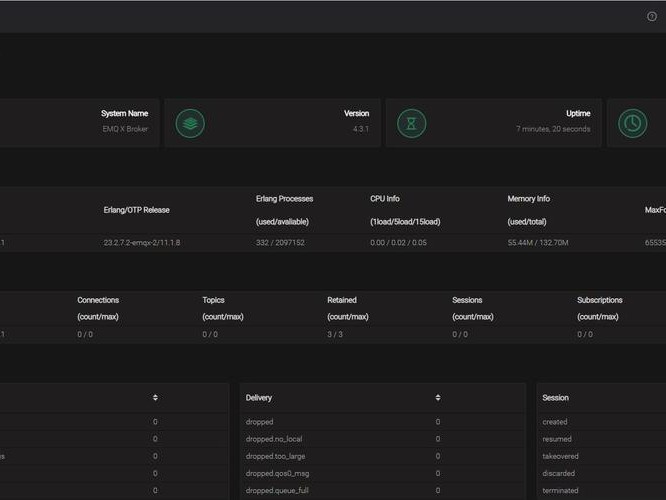Click the '(1load/5load/15load)' CPU subheader
Viewport: 666px width, 500px height.
point(405,222)
